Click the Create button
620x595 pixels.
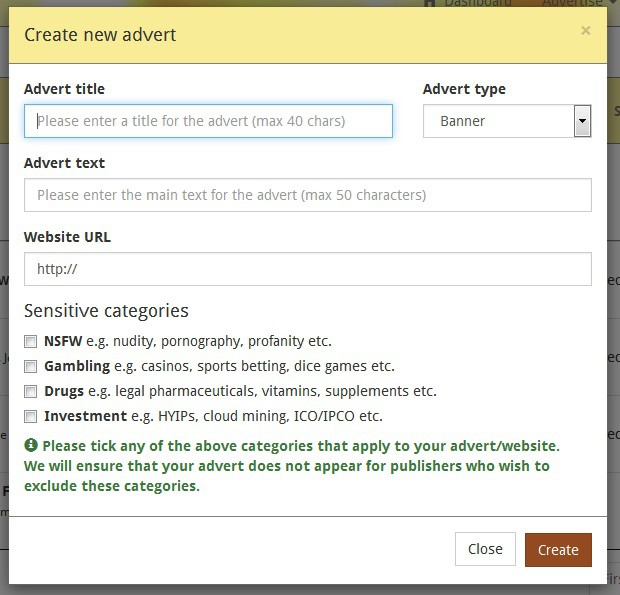[558, 550]
